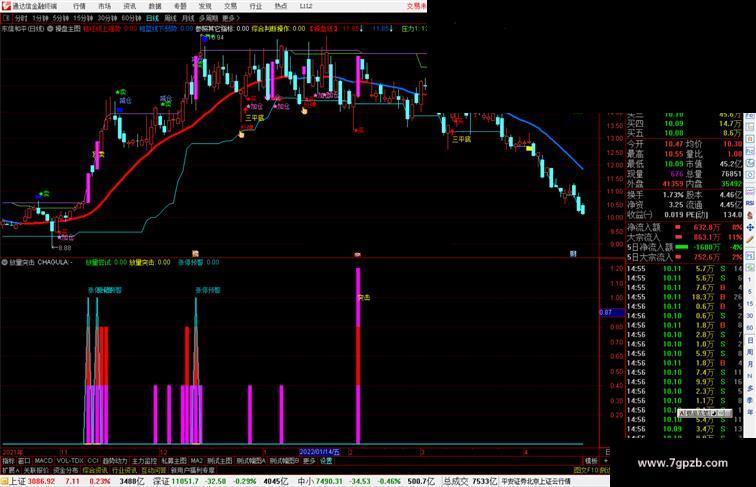Click the floating input method toolbar
The width and height of the screenshot is (756, 487).
click(705, 413)
